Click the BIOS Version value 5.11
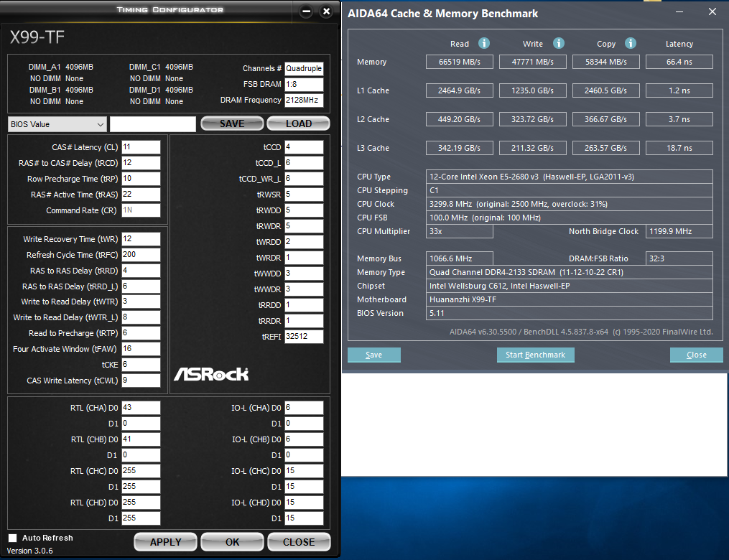 coord(570,313)
